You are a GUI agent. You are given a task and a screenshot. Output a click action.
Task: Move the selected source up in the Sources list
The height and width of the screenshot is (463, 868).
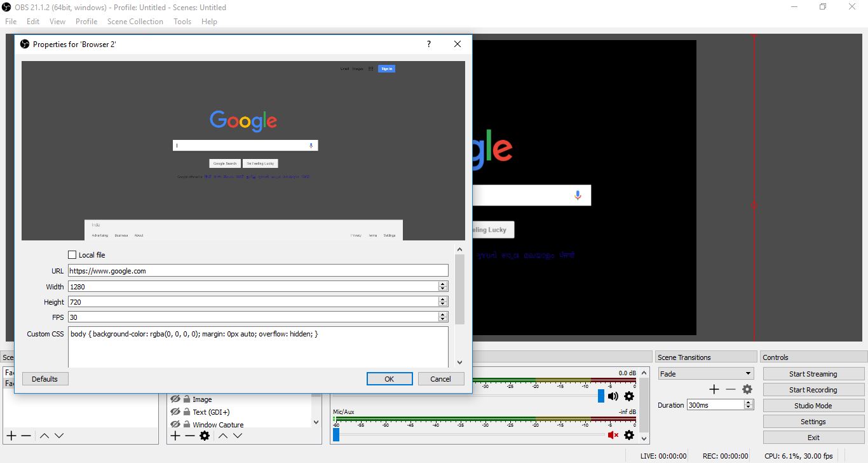pos(223,436)
